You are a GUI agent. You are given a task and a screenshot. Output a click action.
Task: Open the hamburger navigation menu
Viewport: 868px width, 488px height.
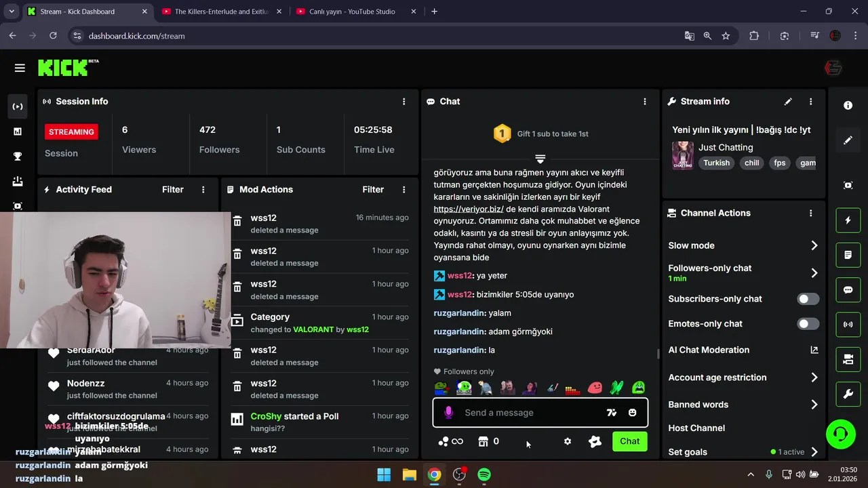coord(20,68)
